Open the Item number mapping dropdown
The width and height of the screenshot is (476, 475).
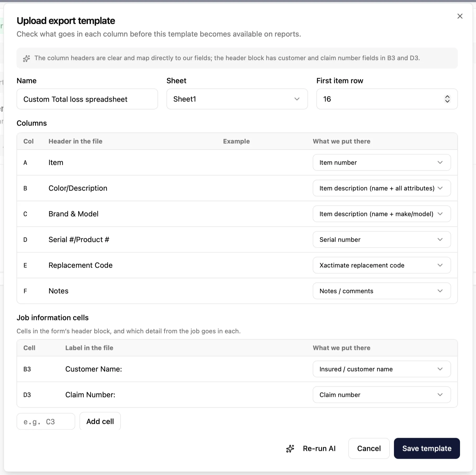coord(382,163)
